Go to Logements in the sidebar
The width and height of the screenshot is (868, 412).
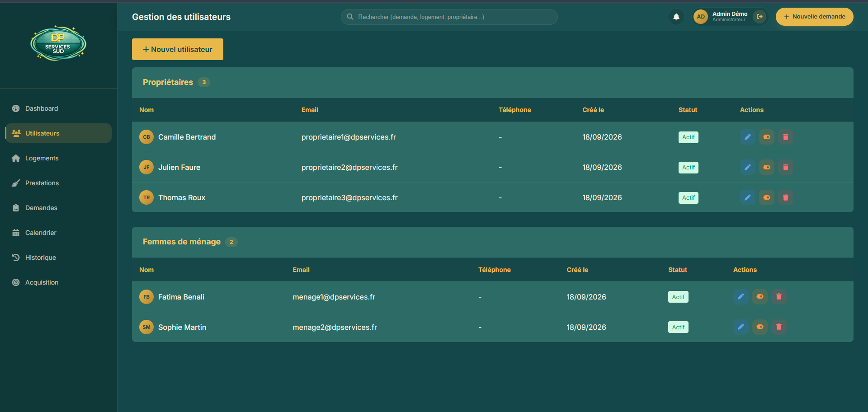tap(58, 158)
